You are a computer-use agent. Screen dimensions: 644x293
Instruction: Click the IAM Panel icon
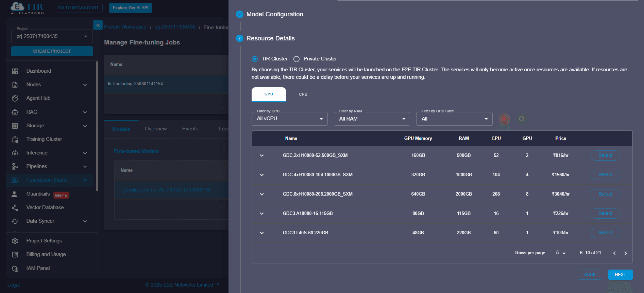15,268
